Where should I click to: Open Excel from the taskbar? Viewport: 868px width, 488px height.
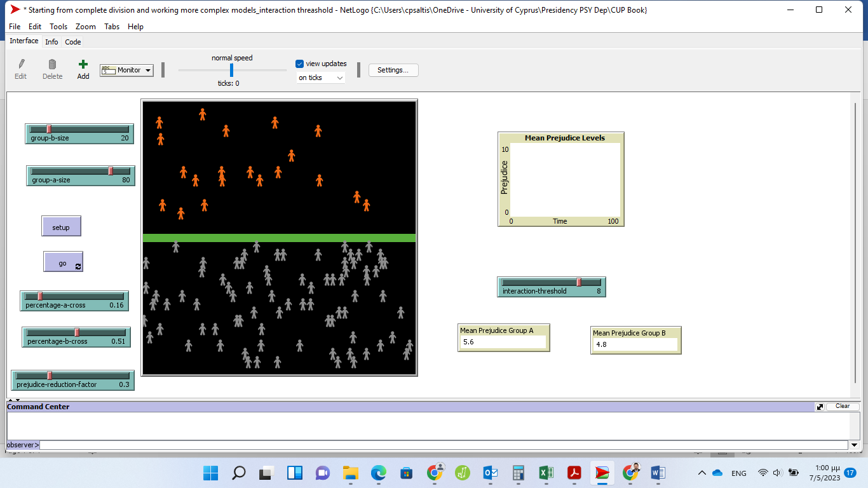pos(545,473)
